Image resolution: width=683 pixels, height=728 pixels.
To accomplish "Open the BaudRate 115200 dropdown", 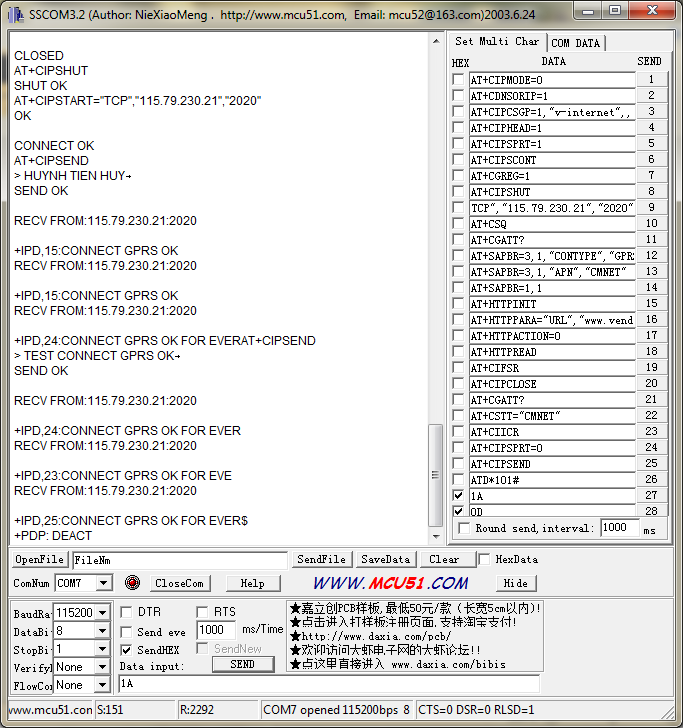I will (103, 613).
